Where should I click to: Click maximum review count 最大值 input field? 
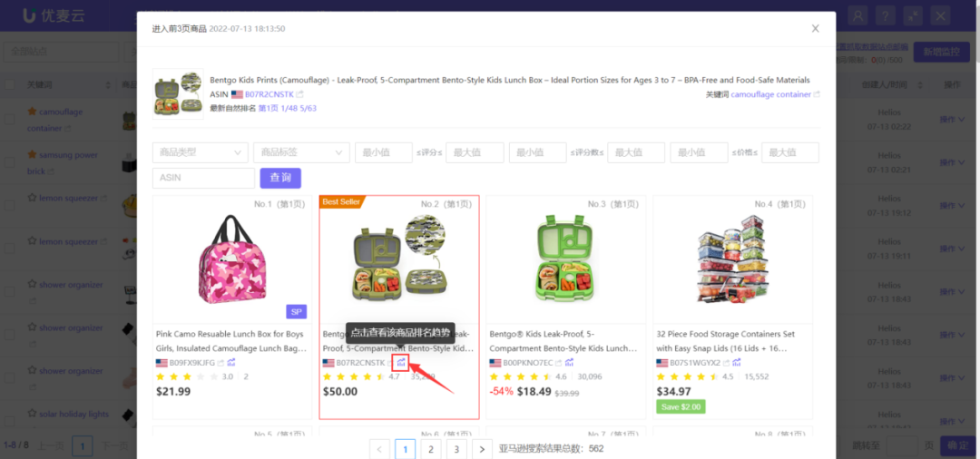point(636,152)
